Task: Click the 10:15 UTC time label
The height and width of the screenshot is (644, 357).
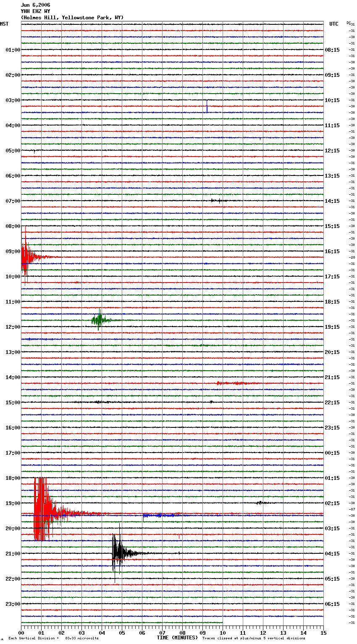Action: (x=332, y=100)
